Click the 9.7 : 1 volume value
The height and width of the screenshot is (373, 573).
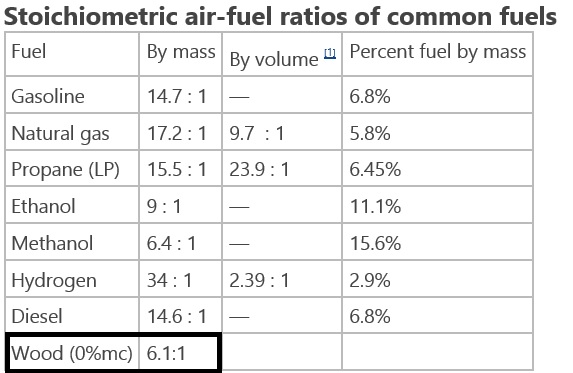click(x=257, y=133)
